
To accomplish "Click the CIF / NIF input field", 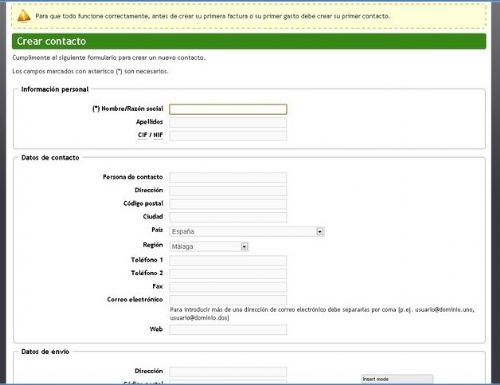I will [228, 135].
